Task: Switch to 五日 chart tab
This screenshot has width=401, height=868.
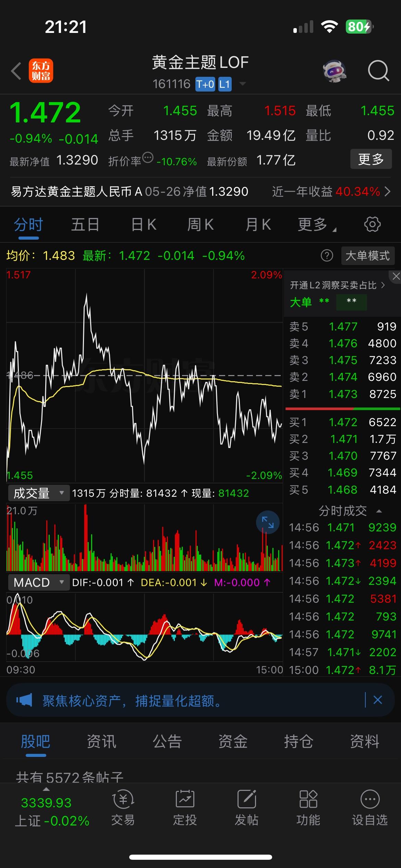Action: pyautogui.click(x=85, y=225)
